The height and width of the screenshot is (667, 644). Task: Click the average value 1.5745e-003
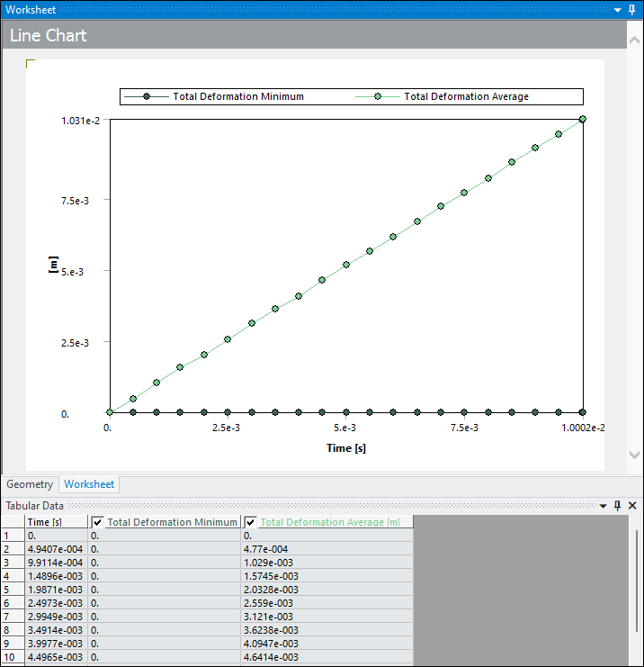point(326,576)
